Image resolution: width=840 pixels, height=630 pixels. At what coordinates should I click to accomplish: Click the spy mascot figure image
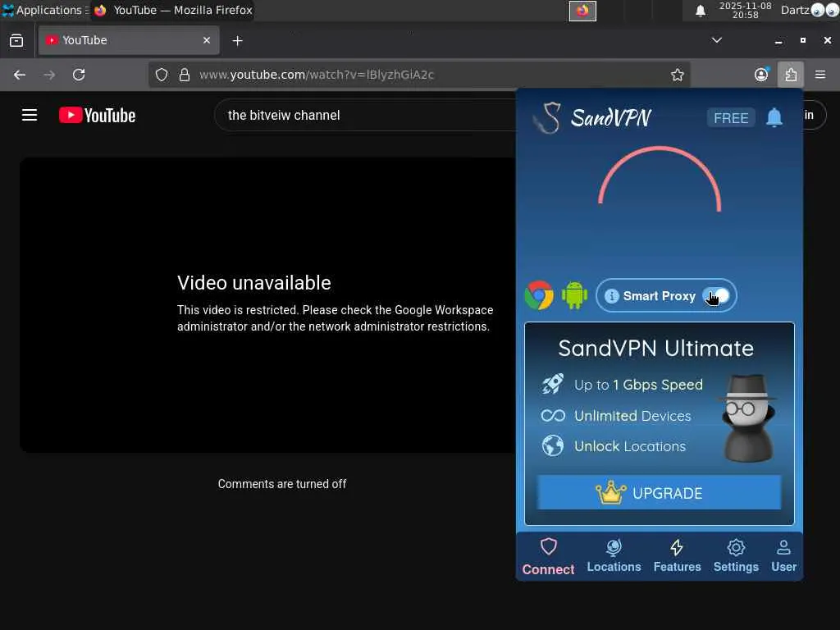748,418
